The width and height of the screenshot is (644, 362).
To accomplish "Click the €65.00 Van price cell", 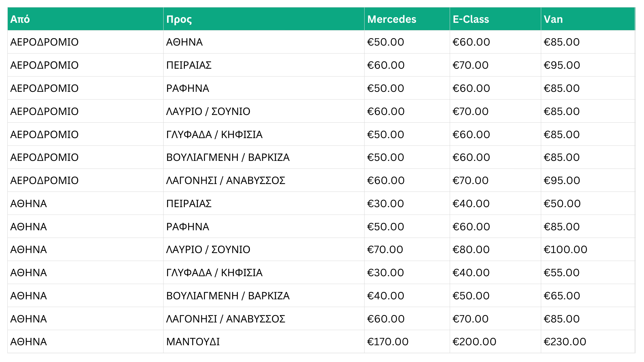I will point(562,296).
